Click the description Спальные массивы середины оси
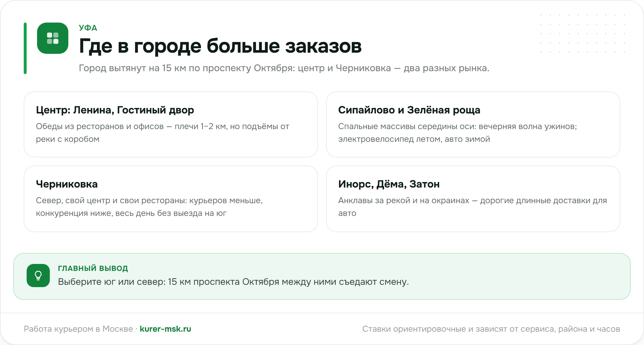The height and width of the screenshot is (345, 644). (458, 133)
